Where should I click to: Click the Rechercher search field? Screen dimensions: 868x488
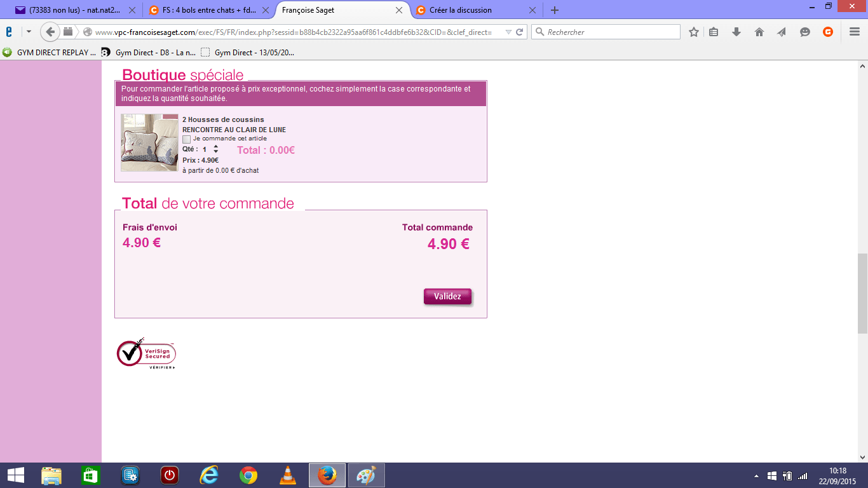click(610, 32)
